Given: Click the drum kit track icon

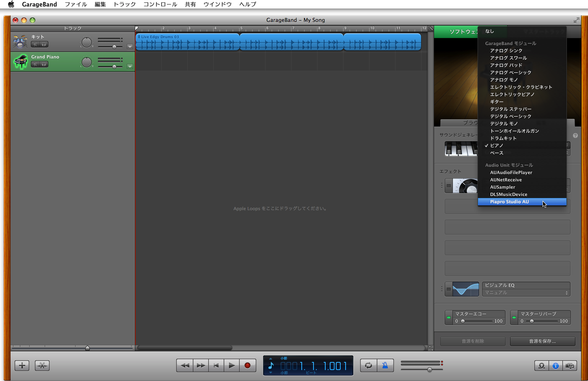Looking at the screenshot, I should click(x=20, y=42).
